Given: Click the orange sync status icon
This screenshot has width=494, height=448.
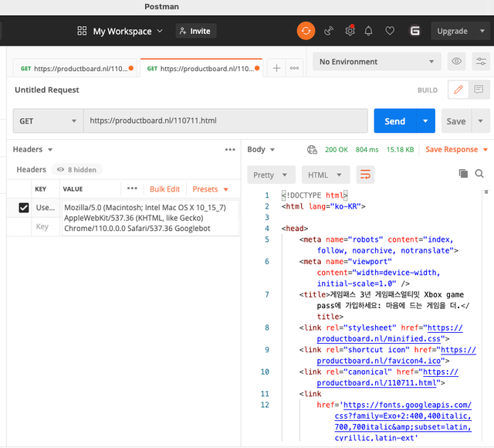Looking at the screenshot, I should click(x=306, y=31).
